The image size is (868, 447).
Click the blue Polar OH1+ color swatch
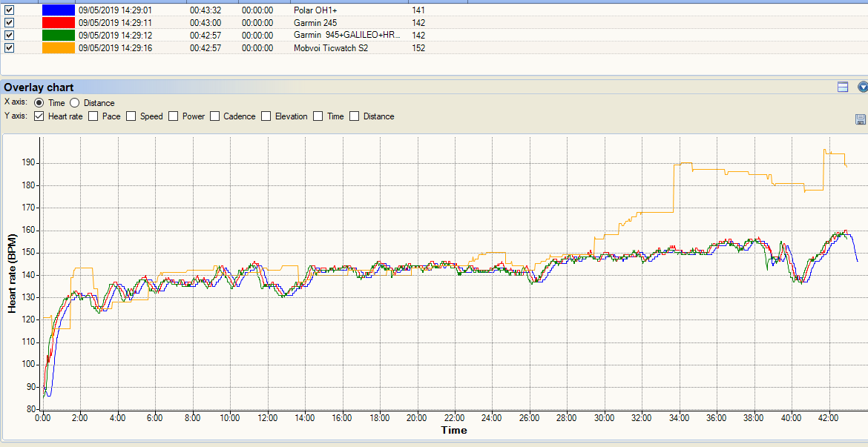tap(58, 10)
